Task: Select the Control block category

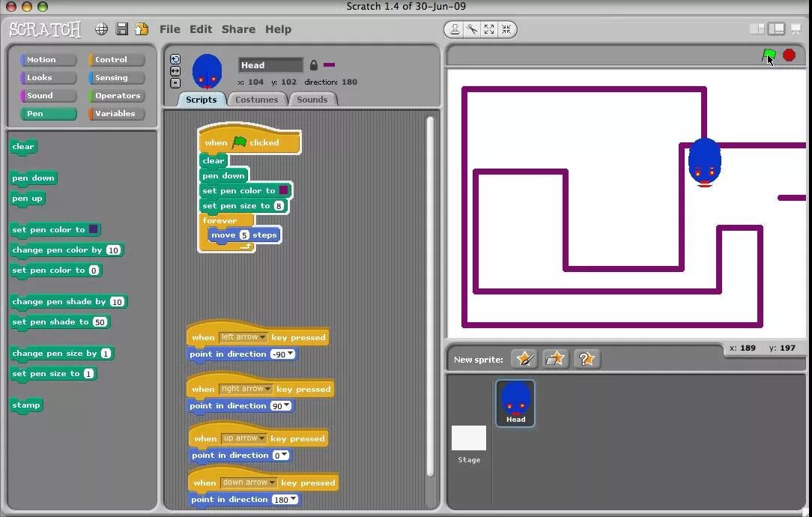Action: pyautogui.click(x=117, y=60)
